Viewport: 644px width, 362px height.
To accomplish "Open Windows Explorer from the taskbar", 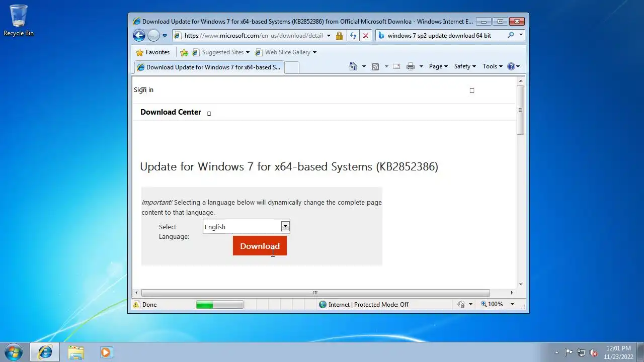I will pyautogui.click(x=76, y=352).
